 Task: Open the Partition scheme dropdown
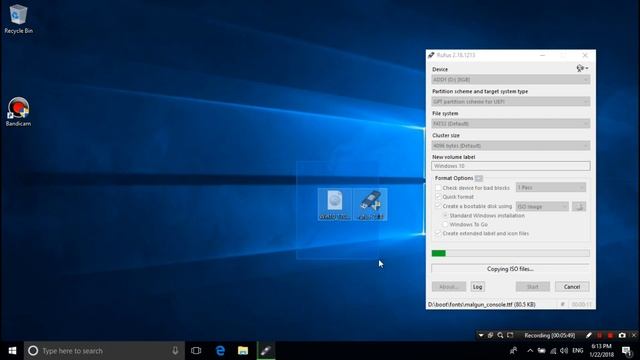(x=511, y=102)
